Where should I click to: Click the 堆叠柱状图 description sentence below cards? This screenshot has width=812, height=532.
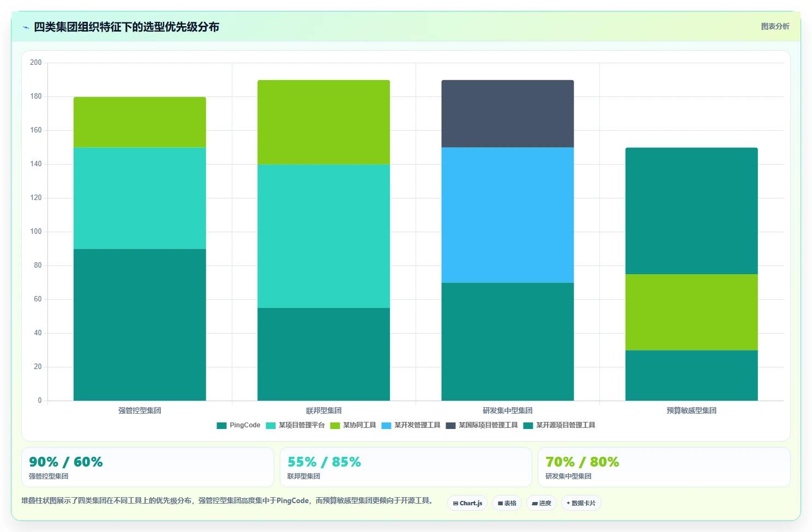(227, 500)
